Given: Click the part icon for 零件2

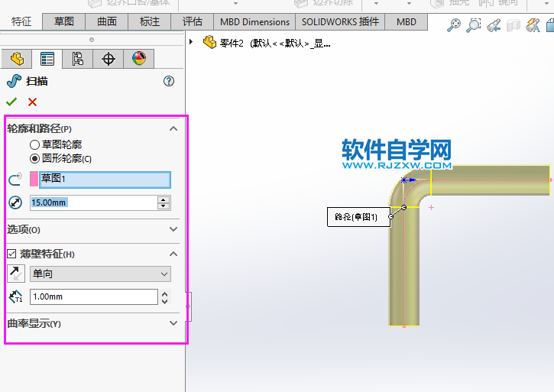Looking at the screenshot, I should [x=209, y=43].
